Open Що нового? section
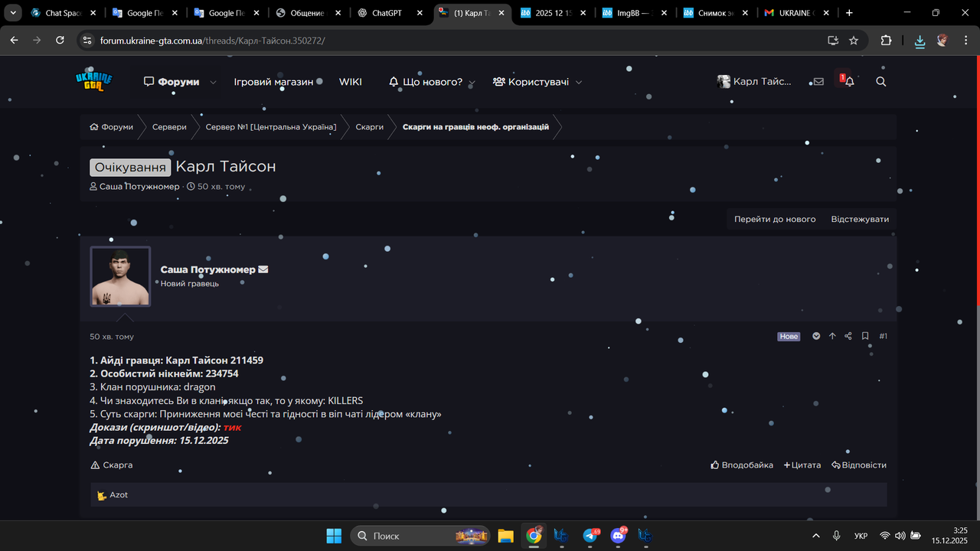This screenshot has height=551, width=980. pos(426,82)
